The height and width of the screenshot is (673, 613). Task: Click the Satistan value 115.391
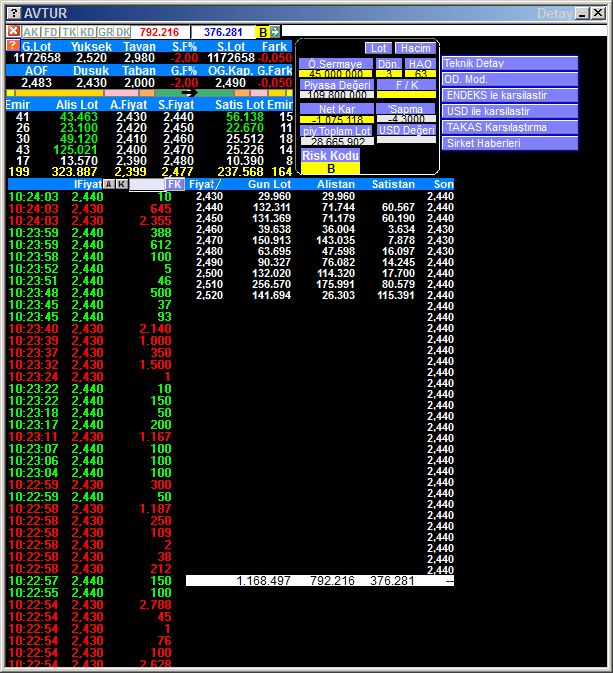[x=396, y=295]
